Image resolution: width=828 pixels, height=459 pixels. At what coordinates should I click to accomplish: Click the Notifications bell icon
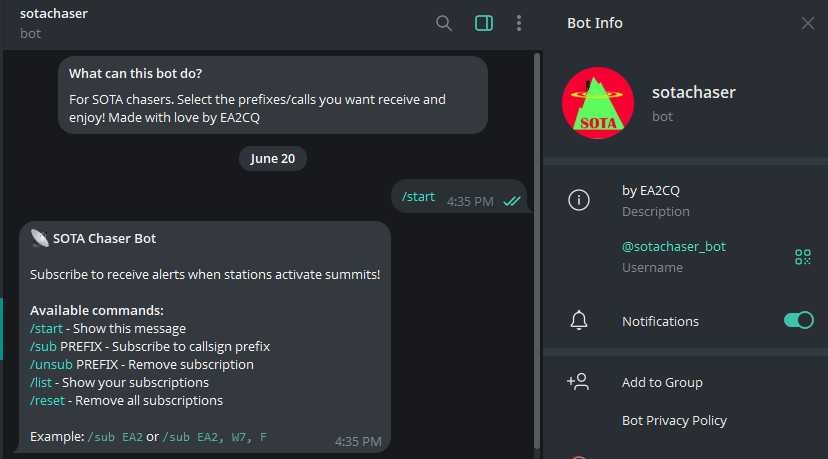[x=579, y=321]
